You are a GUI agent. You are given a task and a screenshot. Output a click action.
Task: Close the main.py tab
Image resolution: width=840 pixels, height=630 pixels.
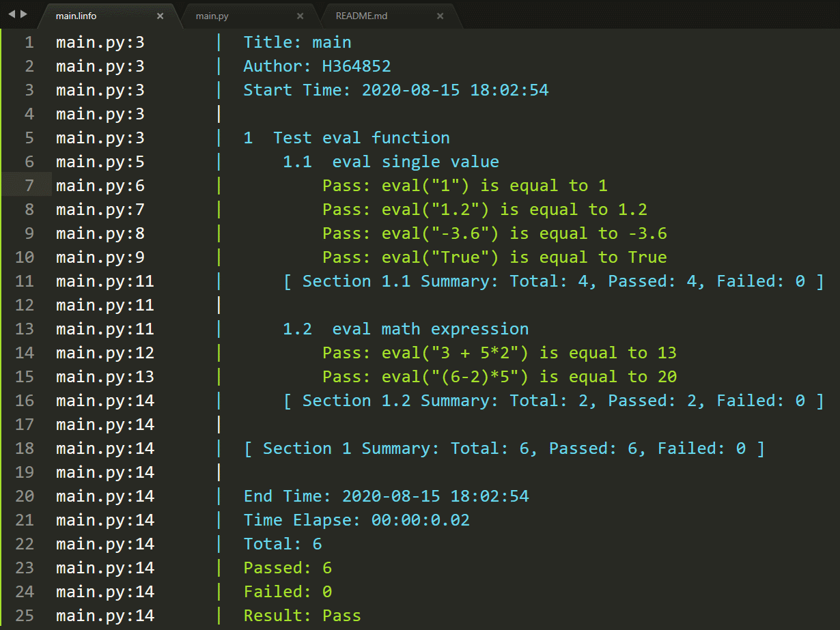[300, 16]
